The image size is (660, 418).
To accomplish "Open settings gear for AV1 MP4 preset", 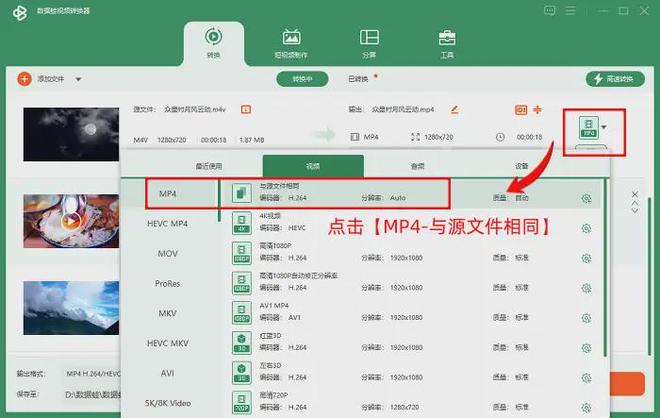I will point(586,318).
